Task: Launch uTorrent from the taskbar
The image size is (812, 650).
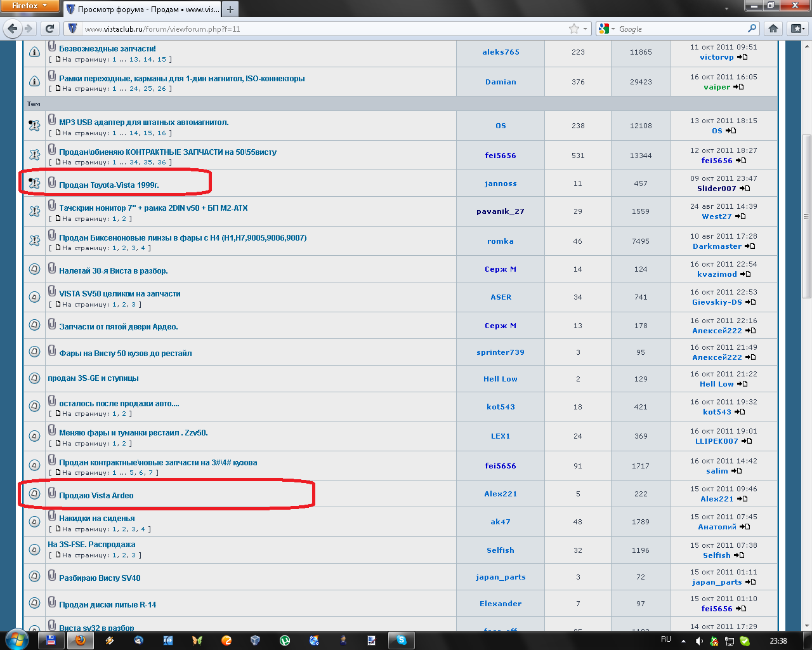Action: (x=285, y=640)
